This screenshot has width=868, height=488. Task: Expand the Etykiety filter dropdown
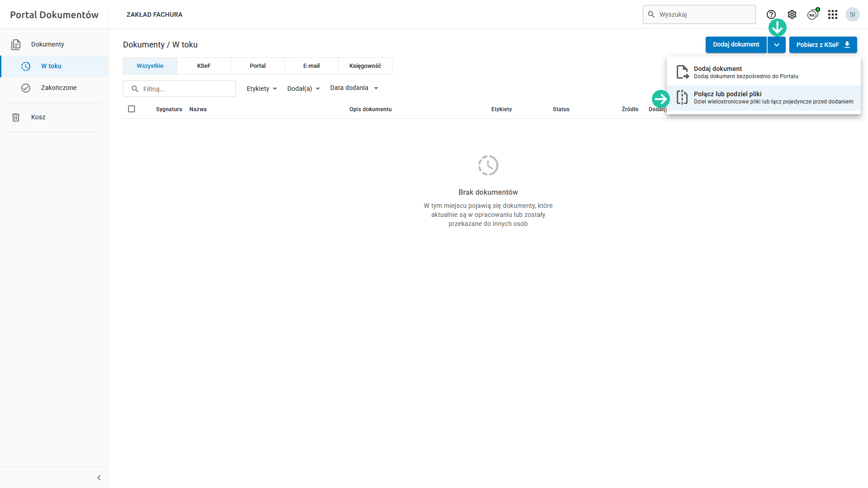click(262, 89)
